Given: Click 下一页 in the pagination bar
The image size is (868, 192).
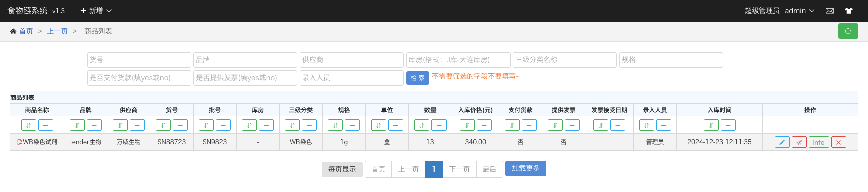Looking at the screenshot, I should pos(460,169).
